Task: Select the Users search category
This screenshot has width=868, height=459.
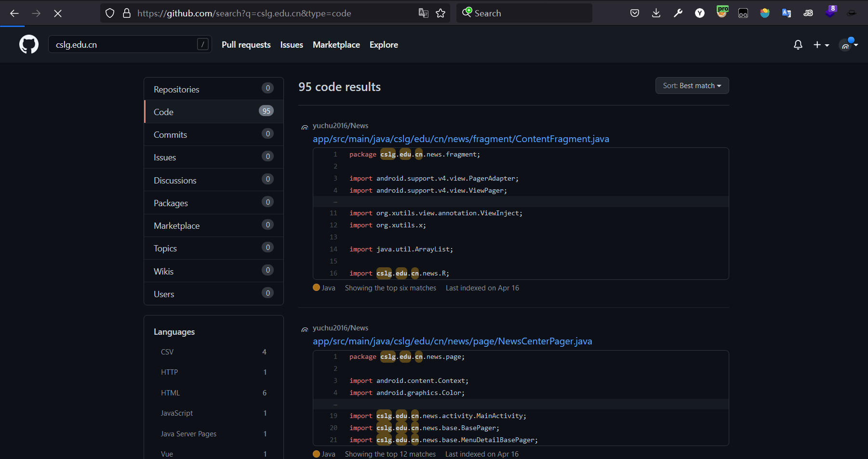Action: coord(214,294)
